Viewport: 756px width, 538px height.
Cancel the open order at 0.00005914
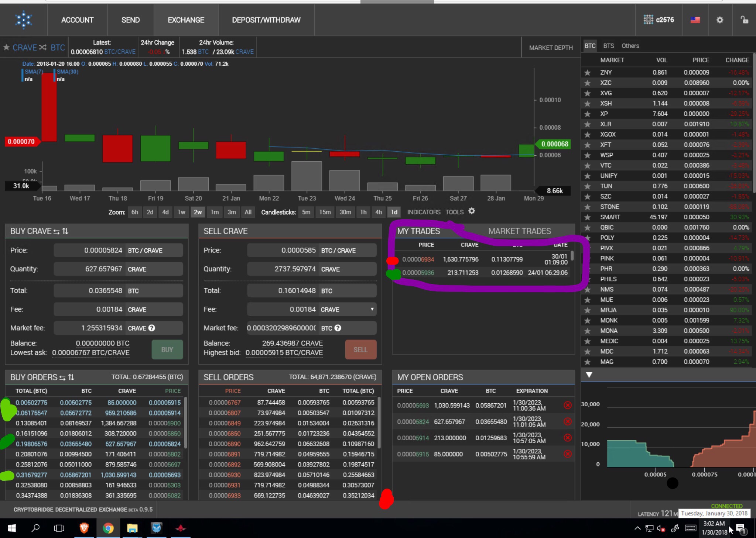[568, 438]
